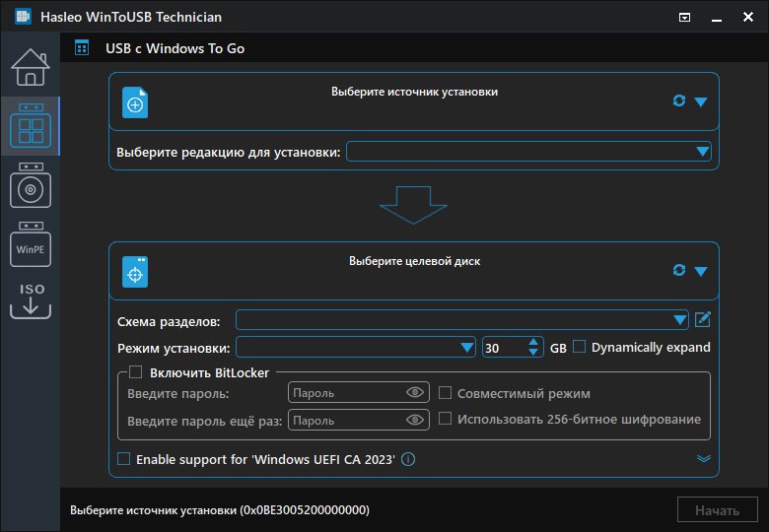Image resolution: width=769 pixels, height=532 pixels.
Task: Click the info icon beside Windows UEFI CA 2023
Action: (408, 459)
